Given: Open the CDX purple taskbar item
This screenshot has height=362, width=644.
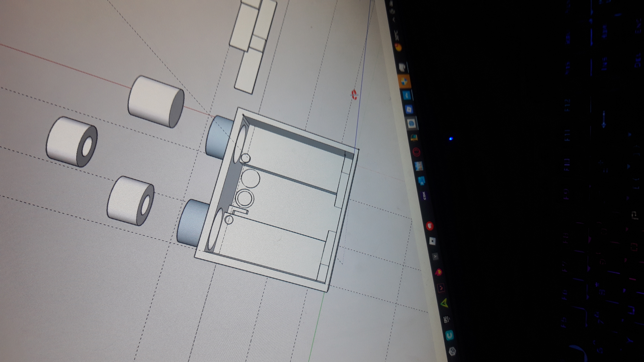Looking at the screenshot, I should pos(424,196).
